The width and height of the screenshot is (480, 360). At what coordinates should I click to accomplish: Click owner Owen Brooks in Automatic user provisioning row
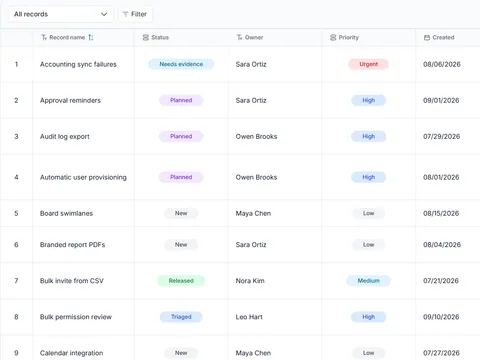click(256, 177)
